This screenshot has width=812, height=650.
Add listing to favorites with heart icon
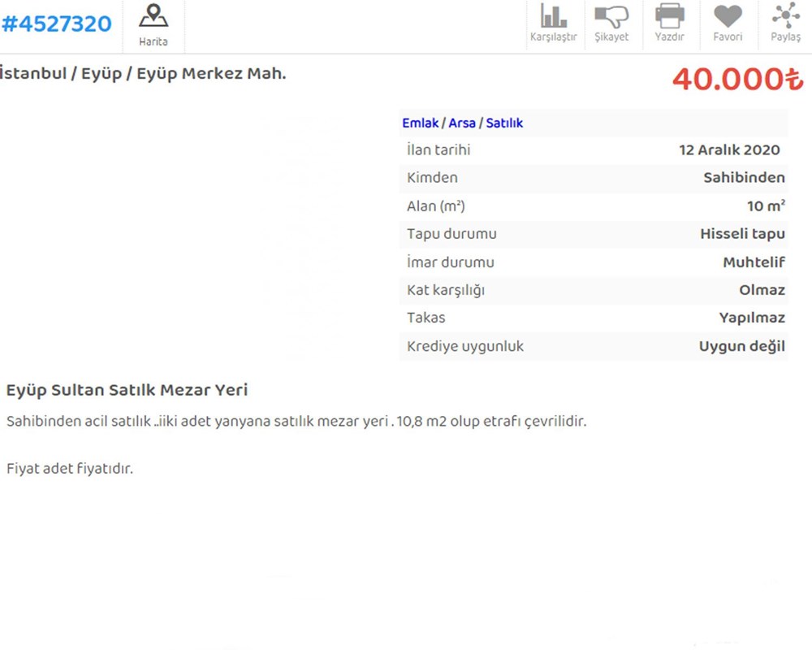tap(728, 24)
